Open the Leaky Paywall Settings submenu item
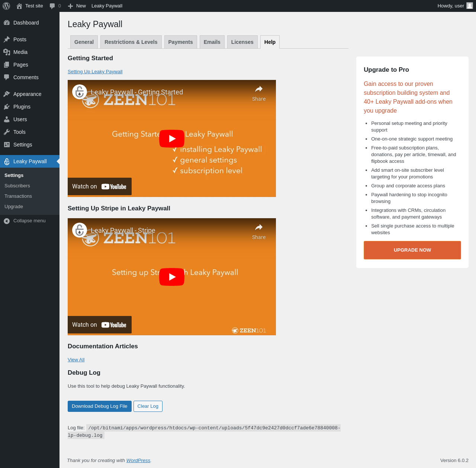Screen dimensions: 476x468 point(14,175)
